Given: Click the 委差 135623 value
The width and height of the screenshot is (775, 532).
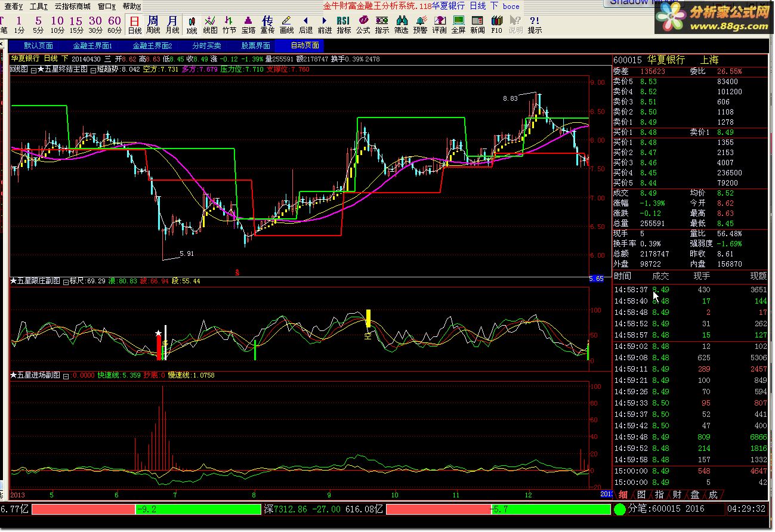Looking at the screenshot, I should point(652,71).
